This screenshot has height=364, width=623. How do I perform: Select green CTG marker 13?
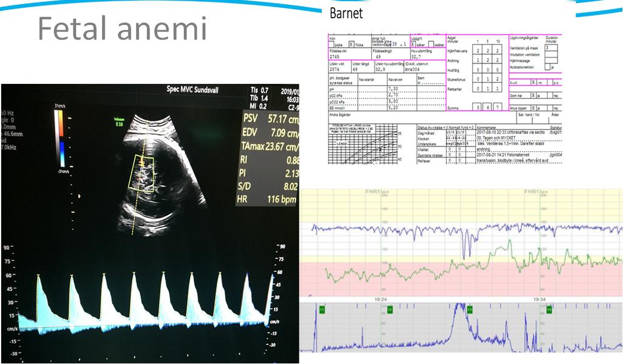pos(470,309)
